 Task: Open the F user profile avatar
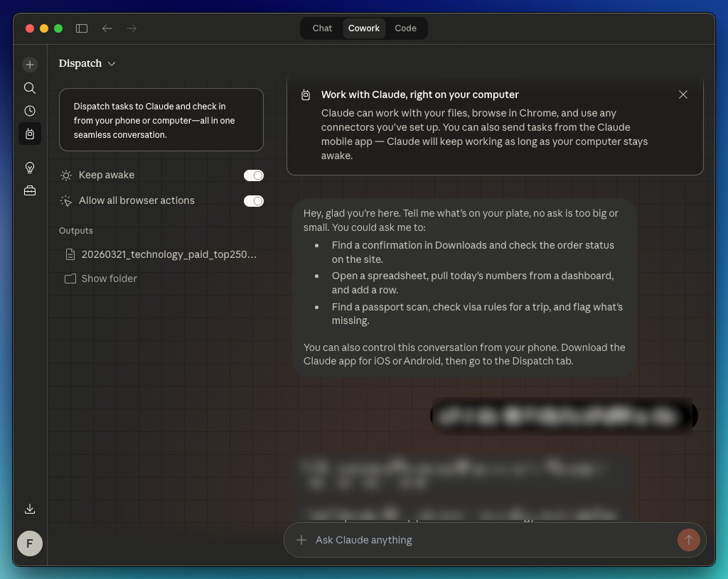pyautogui.click(x=30, y=543)
